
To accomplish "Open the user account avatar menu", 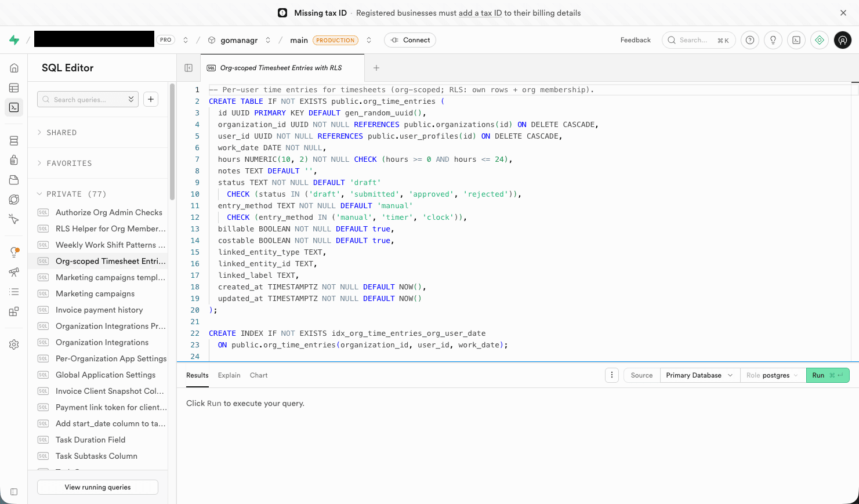I will (843, 40).
